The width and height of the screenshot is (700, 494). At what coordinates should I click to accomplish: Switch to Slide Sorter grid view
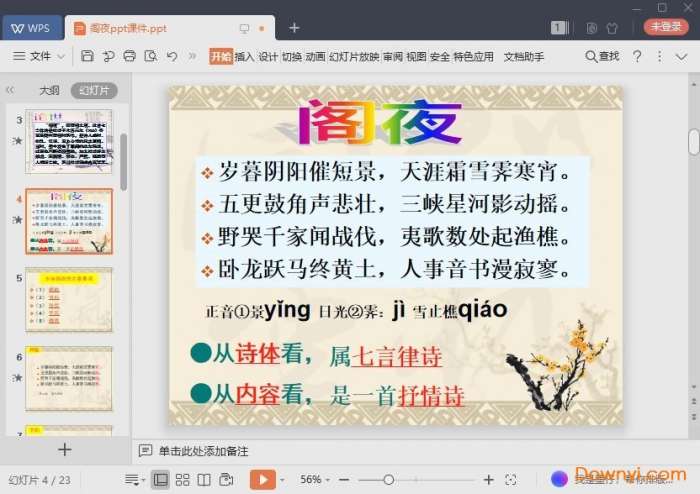183,480
